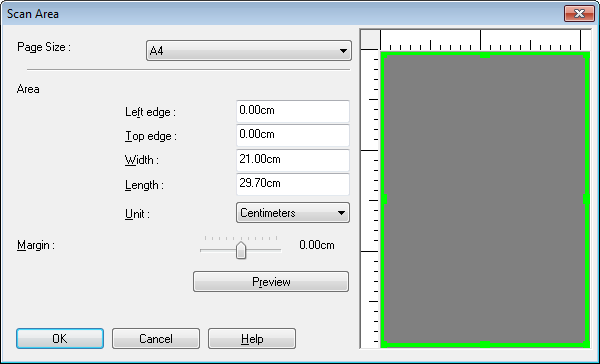Click the Margin value text 0.00cm
The image size is (600, 364).
(x=317, y=245)
